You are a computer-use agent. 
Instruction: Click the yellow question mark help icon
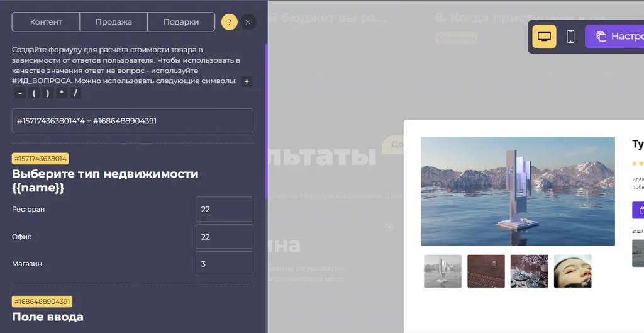coord(229,22)
